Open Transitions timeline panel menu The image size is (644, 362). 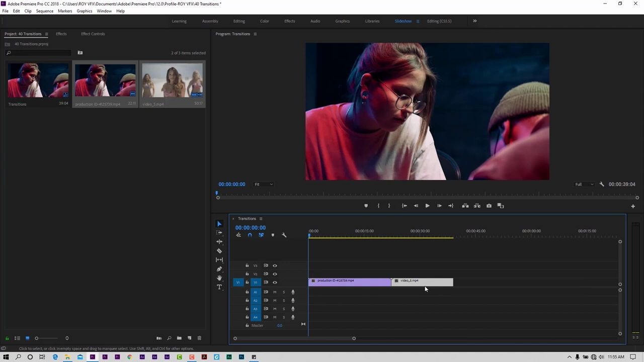261,219
